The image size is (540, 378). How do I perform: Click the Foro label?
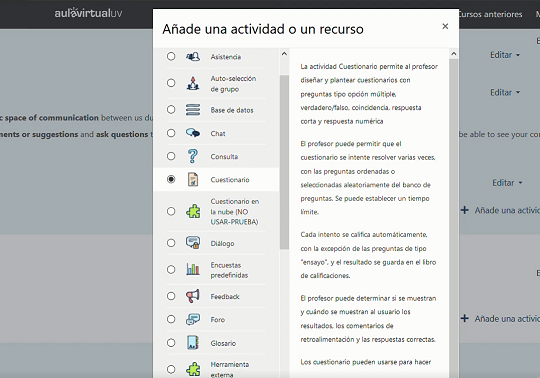pos(217,320)
